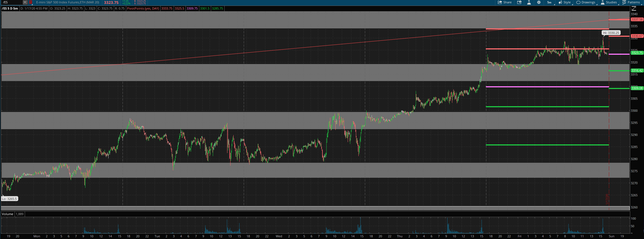
Task: Open chart settings gear icon
Action: coord(539,2)
